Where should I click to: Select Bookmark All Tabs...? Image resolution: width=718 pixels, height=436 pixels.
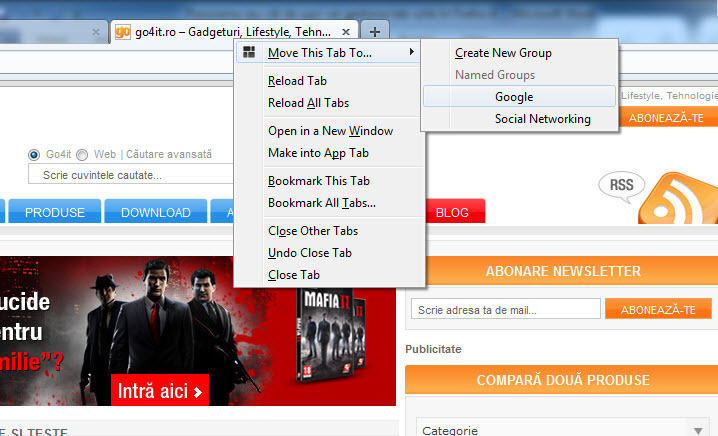point(321,203)
